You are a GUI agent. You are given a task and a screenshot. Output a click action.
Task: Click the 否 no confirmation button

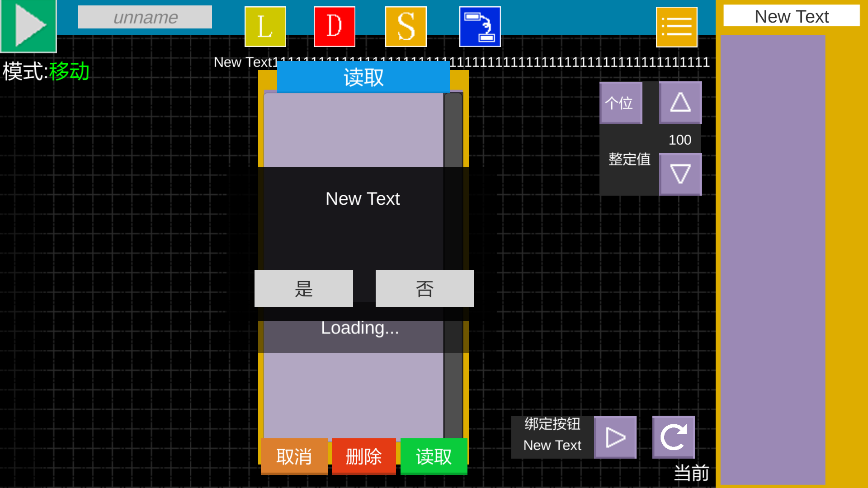coord(424,288)
